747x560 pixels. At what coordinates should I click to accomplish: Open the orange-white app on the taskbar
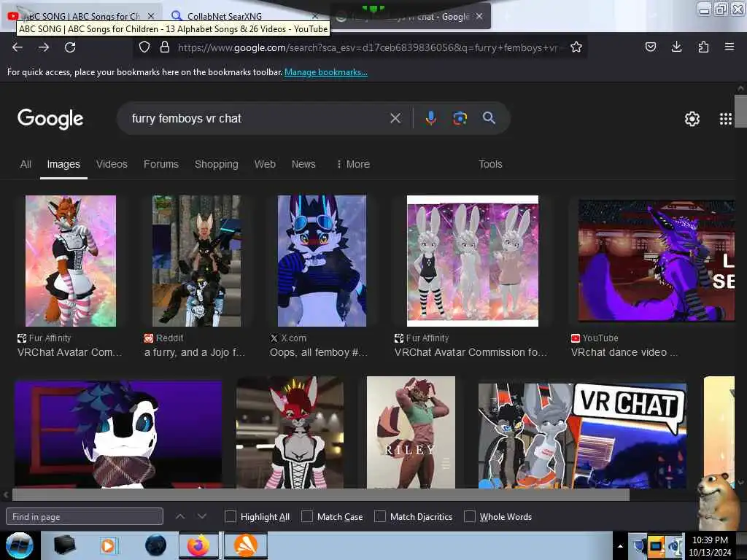245,545
